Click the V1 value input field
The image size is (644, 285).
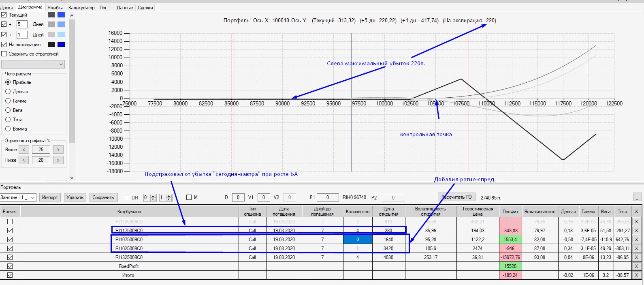[264, 197]
